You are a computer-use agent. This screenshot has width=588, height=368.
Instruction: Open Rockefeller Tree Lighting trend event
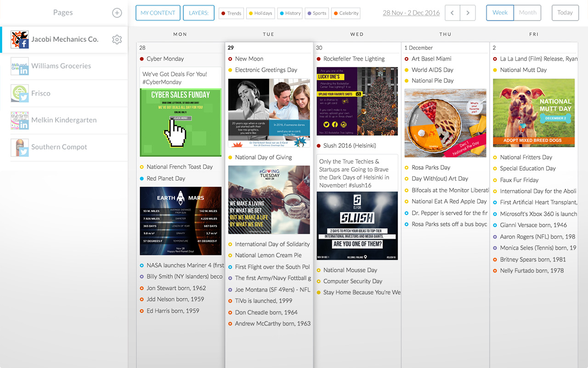point(354,59)
